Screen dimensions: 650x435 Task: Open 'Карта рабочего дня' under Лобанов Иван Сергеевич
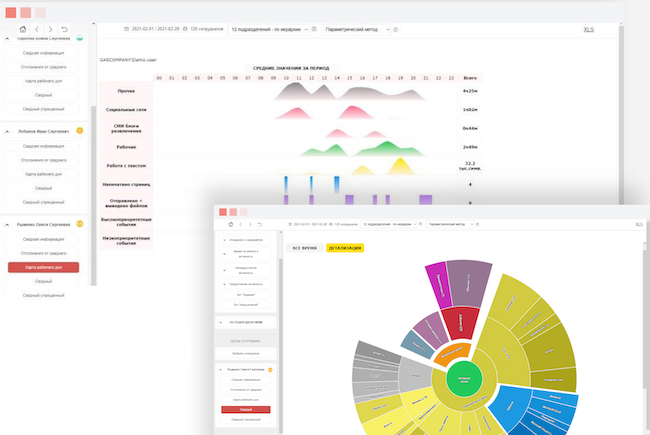pos(44,174)
